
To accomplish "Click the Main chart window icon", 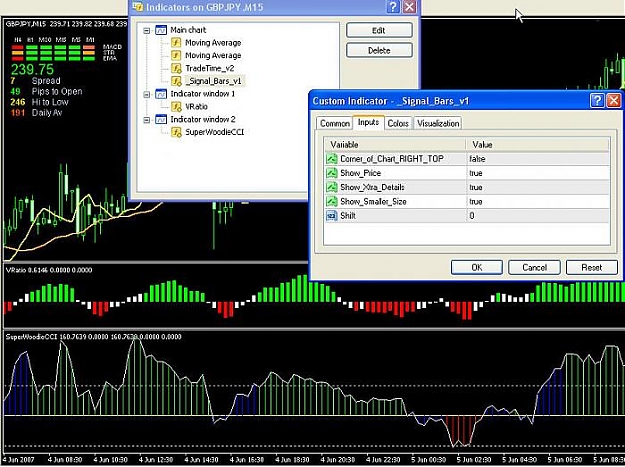I will click(161, 30).
